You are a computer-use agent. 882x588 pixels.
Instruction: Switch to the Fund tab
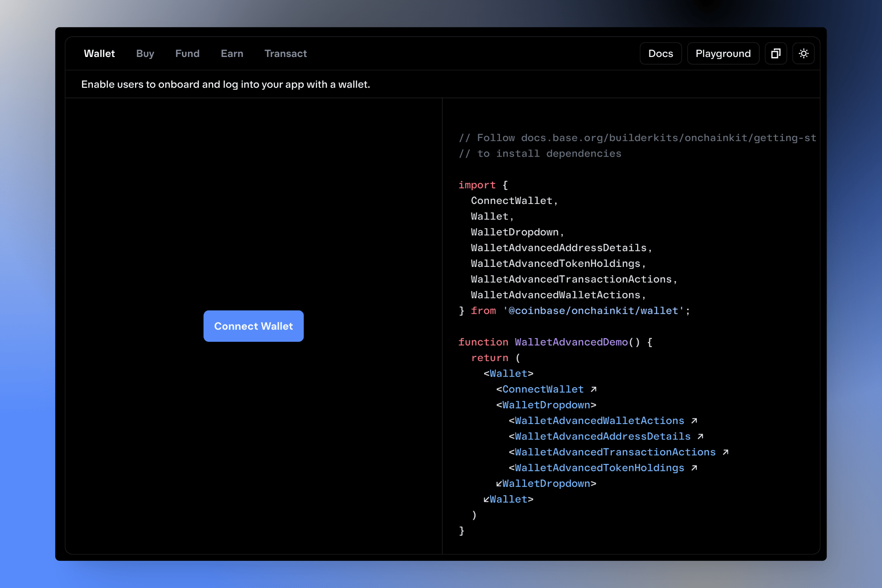(x=187, y=53)
